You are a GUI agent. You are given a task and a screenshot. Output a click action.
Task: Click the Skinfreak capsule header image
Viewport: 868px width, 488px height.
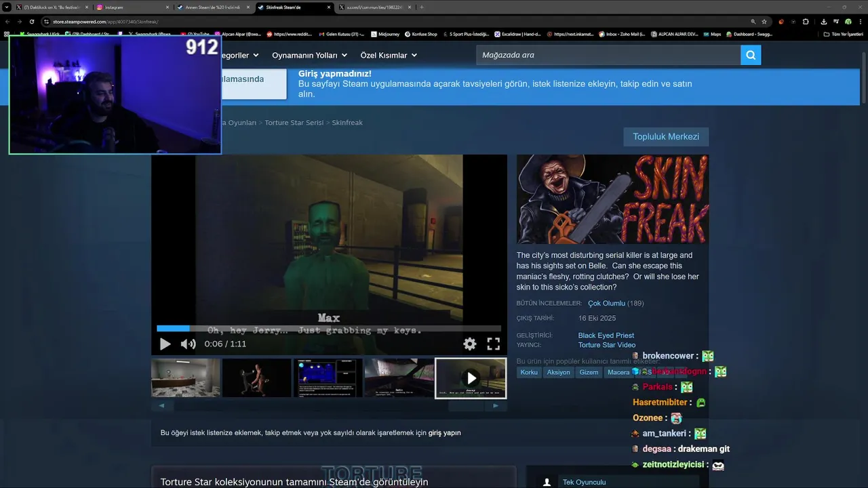pyautogui.click(x=612, y=199)
